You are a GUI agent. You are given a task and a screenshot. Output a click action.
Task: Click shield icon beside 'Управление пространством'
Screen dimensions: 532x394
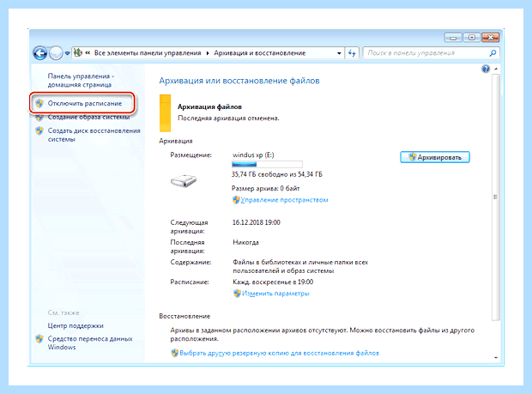tap(236, 200)
